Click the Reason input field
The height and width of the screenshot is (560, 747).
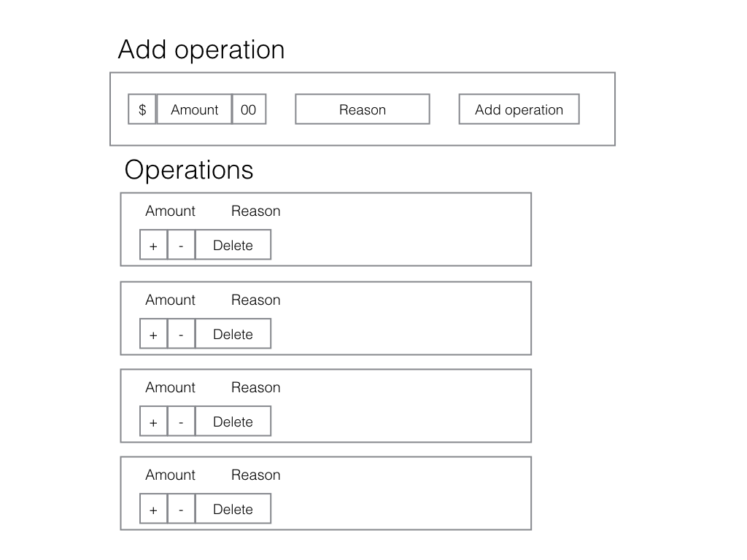[363, 109]
